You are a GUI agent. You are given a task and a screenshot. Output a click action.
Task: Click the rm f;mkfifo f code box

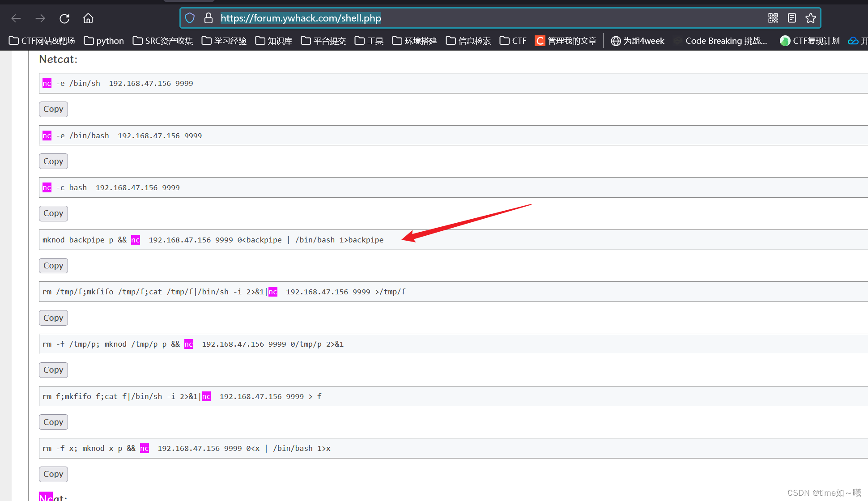point(453,396)
